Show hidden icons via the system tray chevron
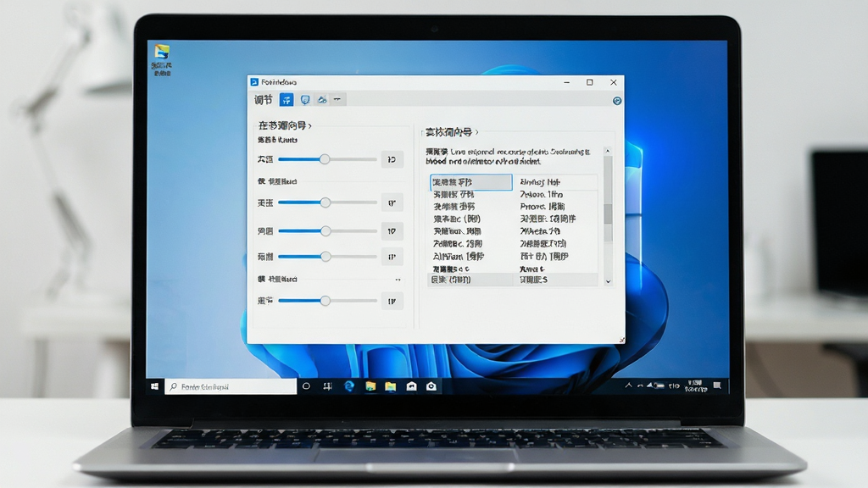The height and width of the screenshot is (488, 868). [x=628, y=385]
